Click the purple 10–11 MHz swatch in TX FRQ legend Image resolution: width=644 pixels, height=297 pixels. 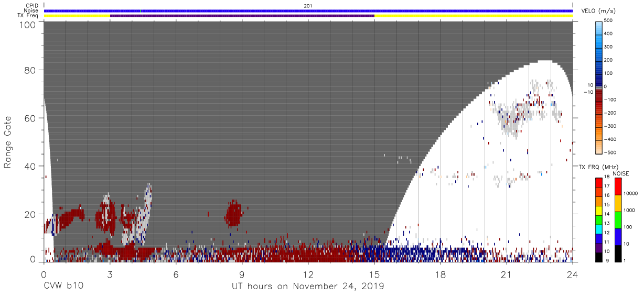pyautogui.click(x=598, y=247)
